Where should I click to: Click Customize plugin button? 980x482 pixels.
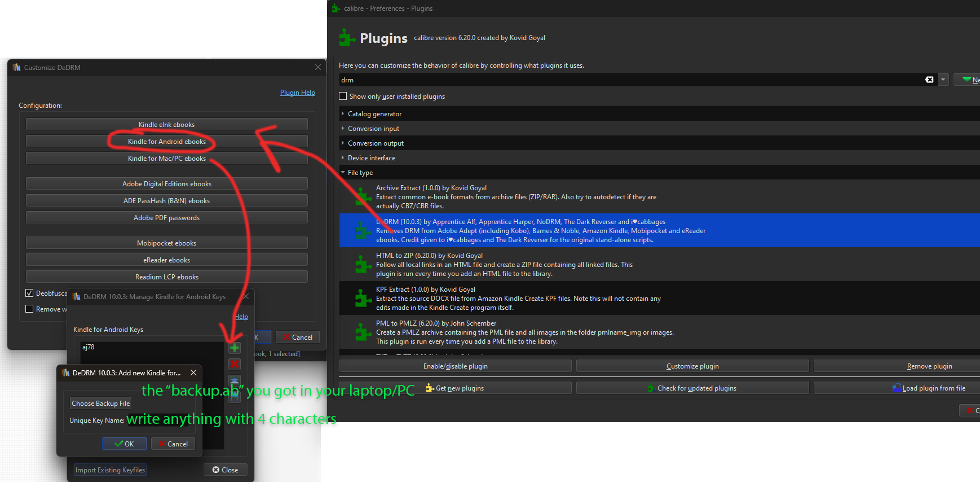click(x=692, y=366)
